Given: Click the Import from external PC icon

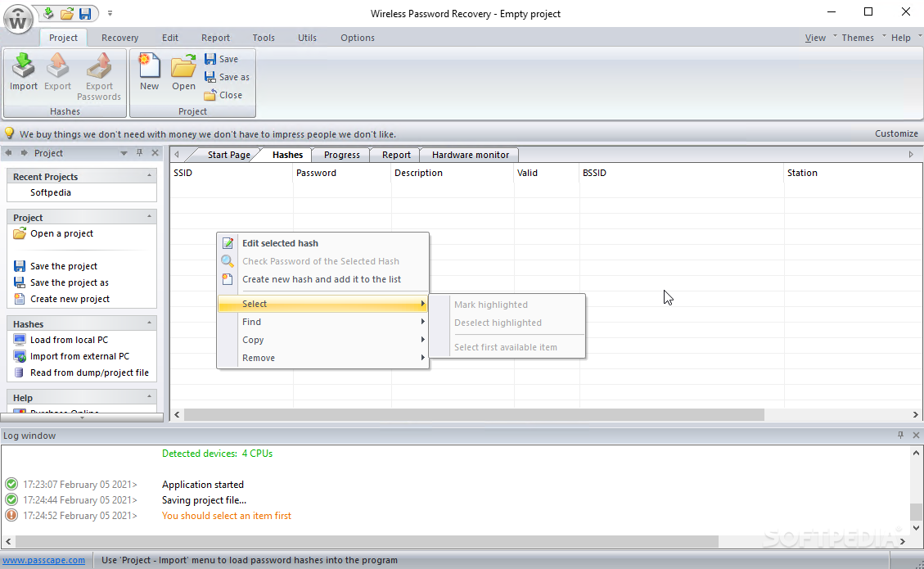Looking at the screenshot, I should (20, 356).
